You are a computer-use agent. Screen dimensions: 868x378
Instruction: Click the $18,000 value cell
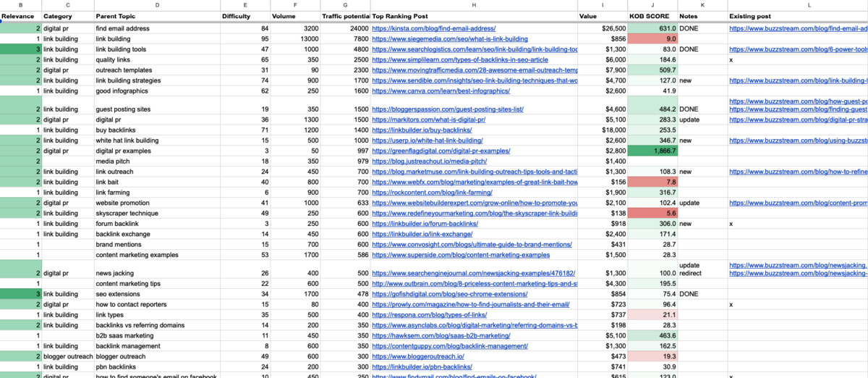pyautogui.click(x=602, y=130)
